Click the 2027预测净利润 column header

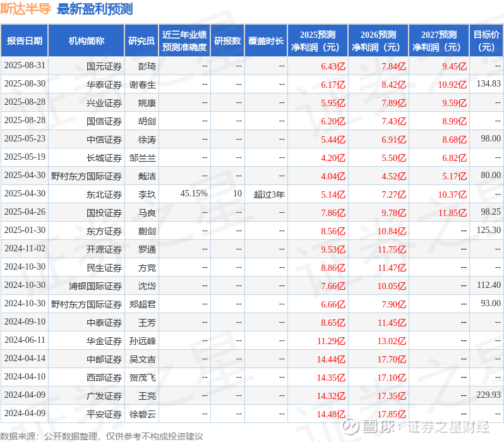[439, 41]
